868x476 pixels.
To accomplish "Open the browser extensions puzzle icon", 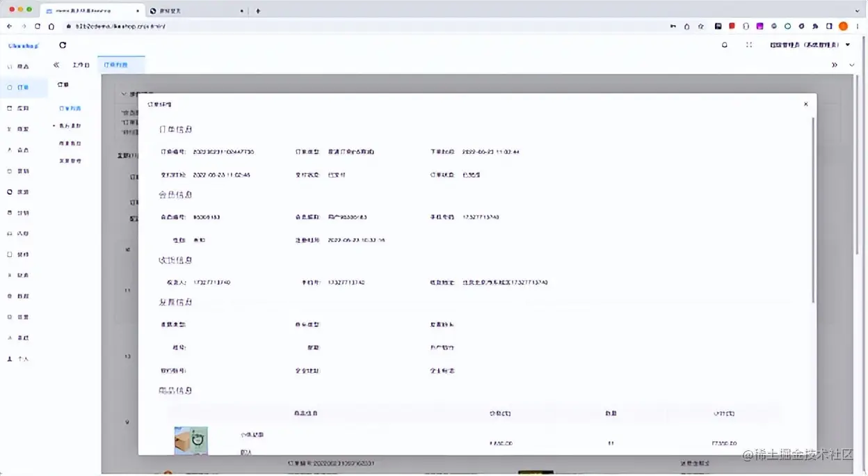I will (815, 26).
